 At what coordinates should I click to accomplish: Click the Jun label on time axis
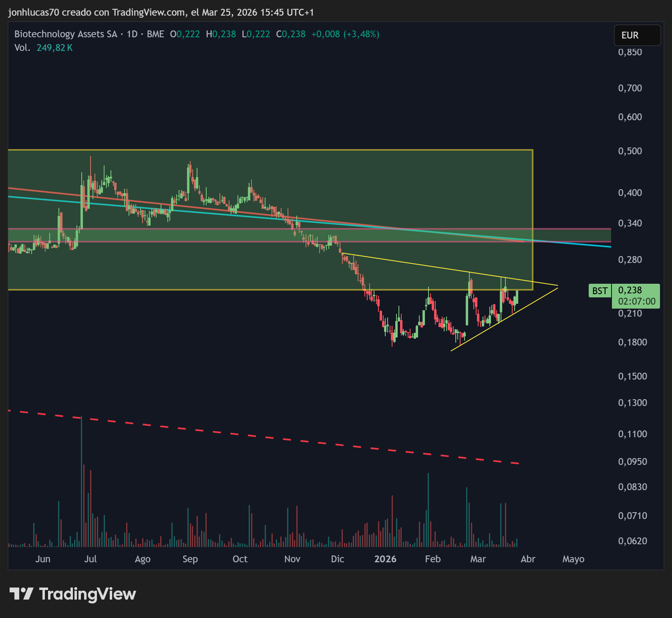click(x=43, y=559)
